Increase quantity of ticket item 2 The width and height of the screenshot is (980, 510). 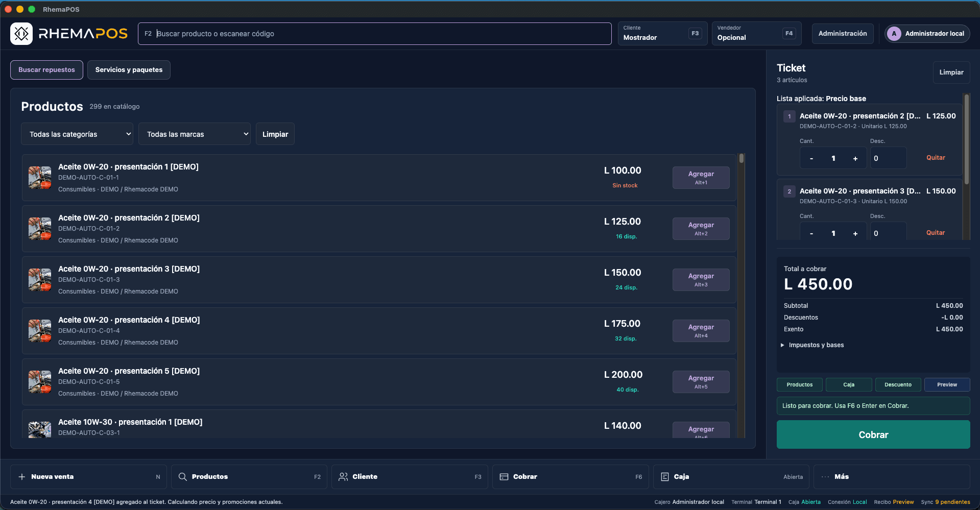[855, 233]
